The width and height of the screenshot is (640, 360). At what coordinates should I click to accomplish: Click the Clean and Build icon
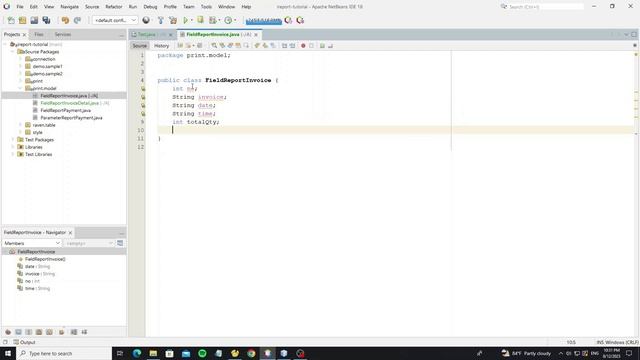click(173, 20)
